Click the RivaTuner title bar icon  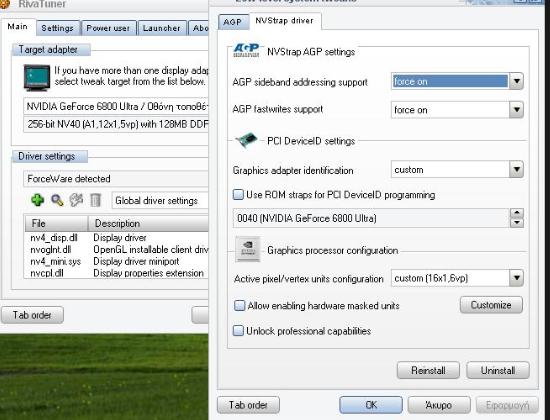pos(4,4)
